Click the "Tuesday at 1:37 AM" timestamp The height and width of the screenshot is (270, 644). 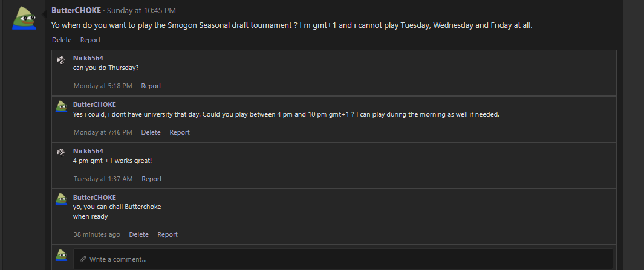pyautogui.click(x=103, y=179)
